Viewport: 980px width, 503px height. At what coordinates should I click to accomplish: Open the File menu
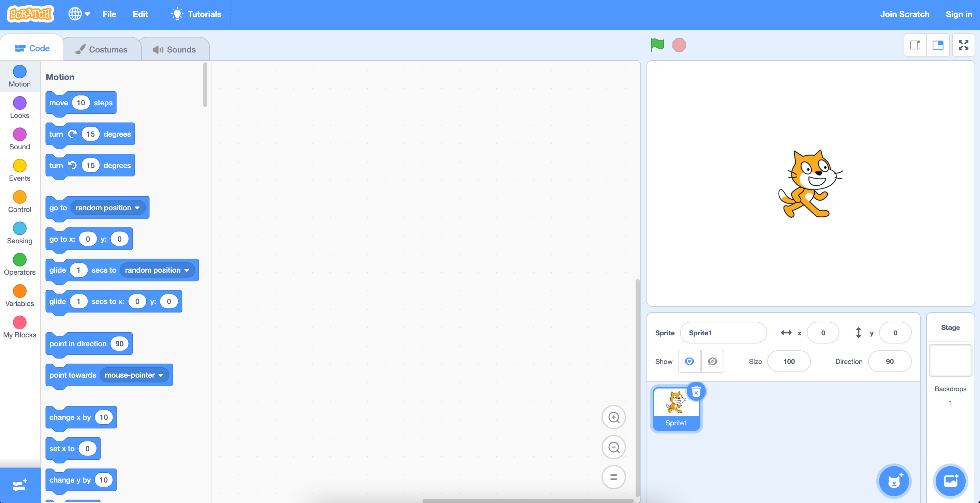coord(109,14)
